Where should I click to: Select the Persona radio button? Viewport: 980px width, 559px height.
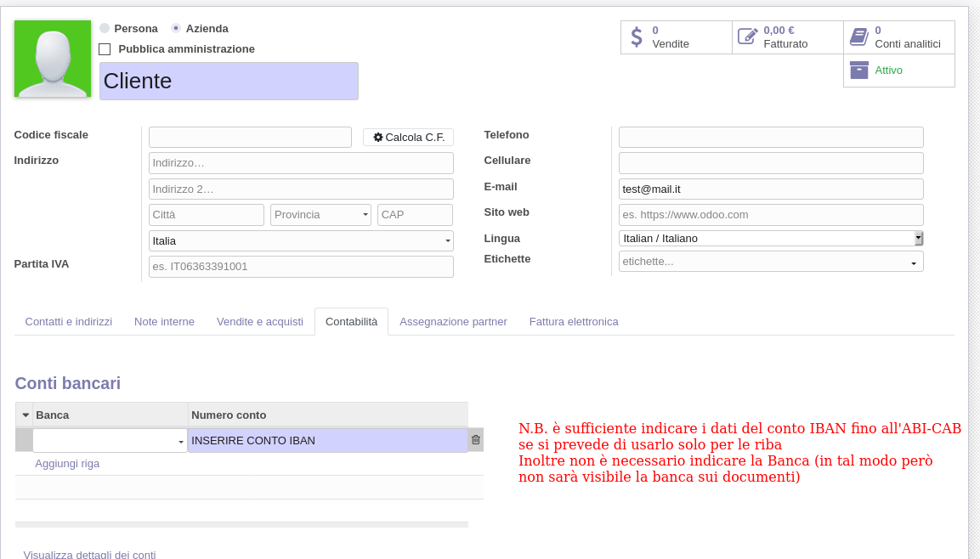(105, 28)
